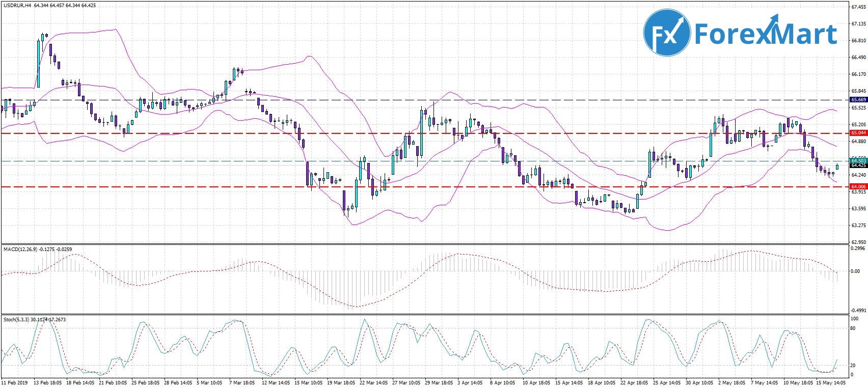Click the Stochastic 80 level scale label
Screen dimensions: 868x388
(x=853, y=328)
